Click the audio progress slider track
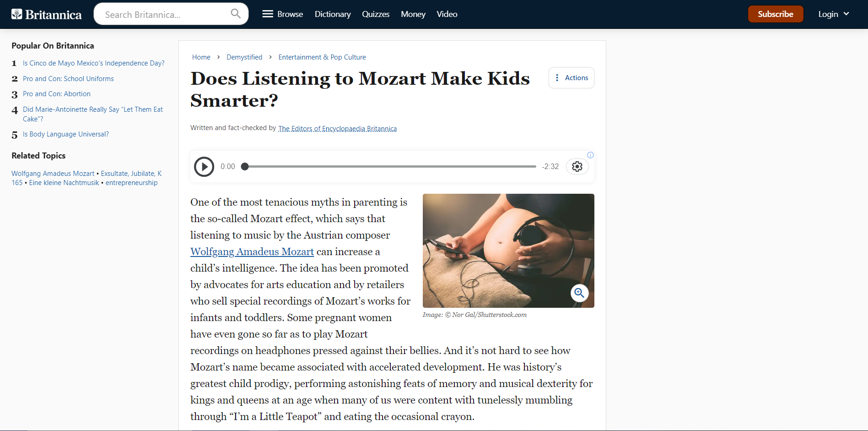 coord(390,167)
